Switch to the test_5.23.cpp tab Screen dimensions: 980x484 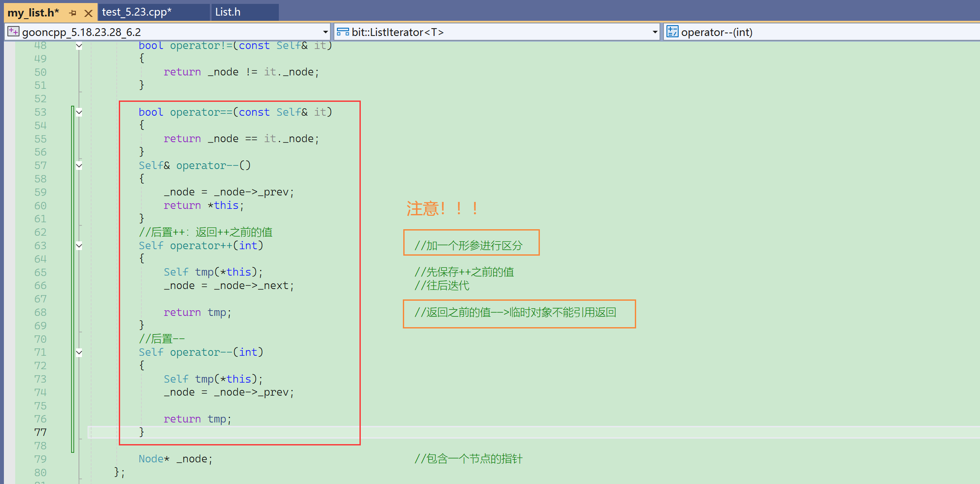pos(137,12)
